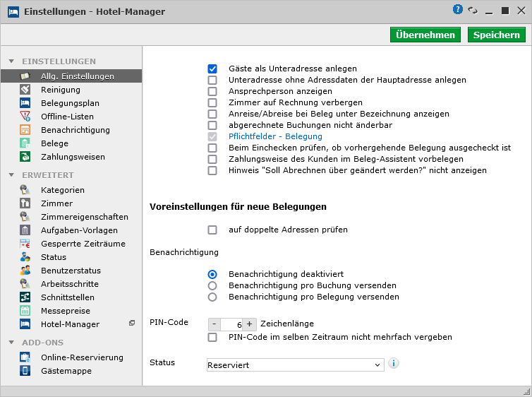Open the Status Reserviert dropdown

click(x=295, y=365)
